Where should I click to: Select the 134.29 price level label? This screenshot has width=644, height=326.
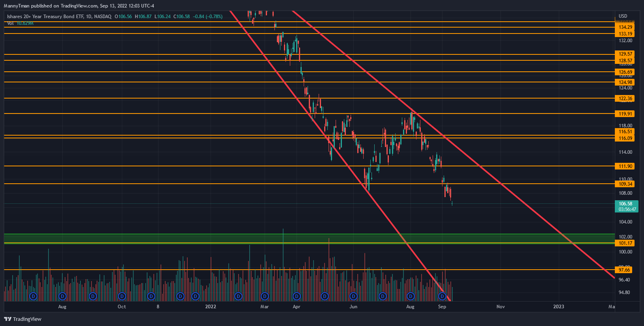click(625, 27)
